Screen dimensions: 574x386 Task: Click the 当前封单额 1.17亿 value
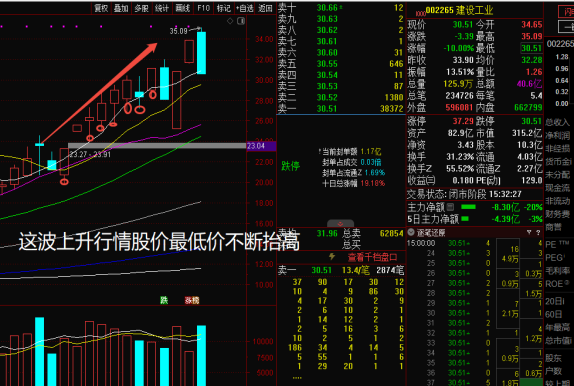370,151
